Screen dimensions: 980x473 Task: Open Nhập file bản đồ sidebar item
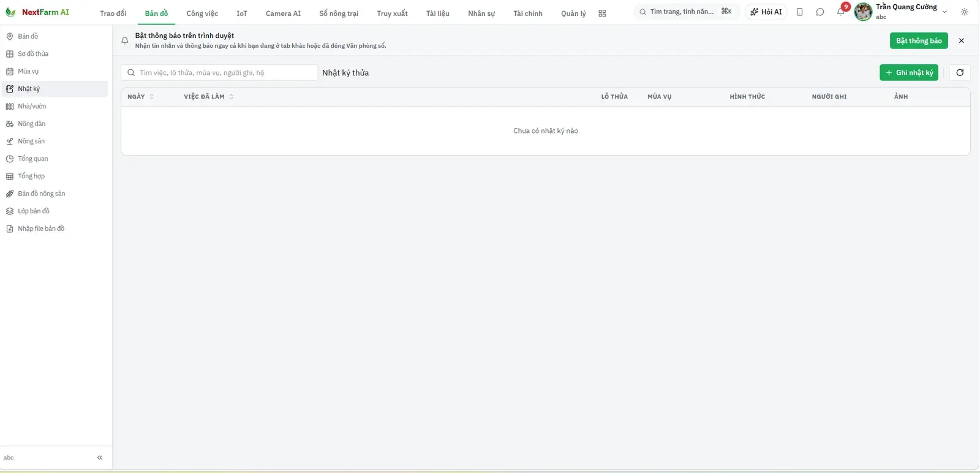55,229
